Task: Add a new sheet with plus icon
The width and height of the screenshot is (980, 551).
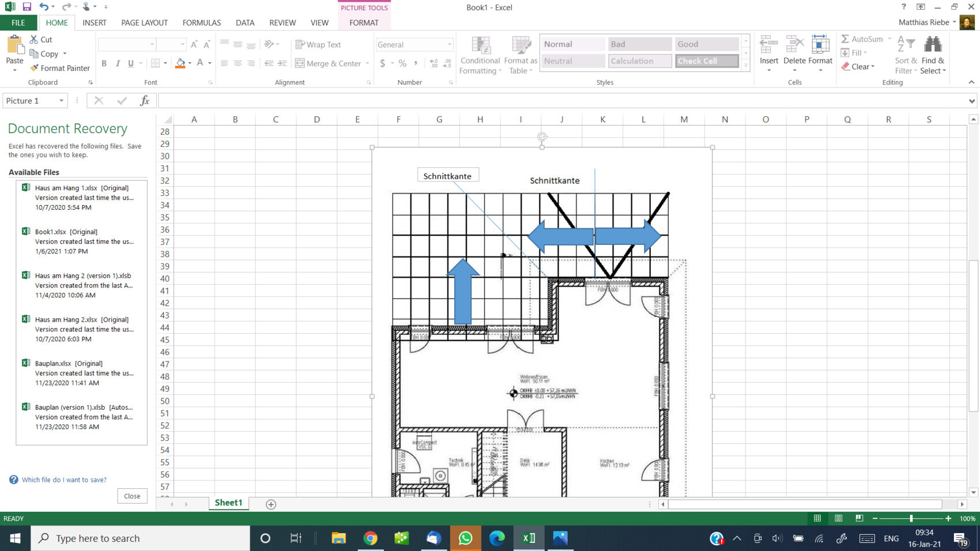Action: point(271,504)
